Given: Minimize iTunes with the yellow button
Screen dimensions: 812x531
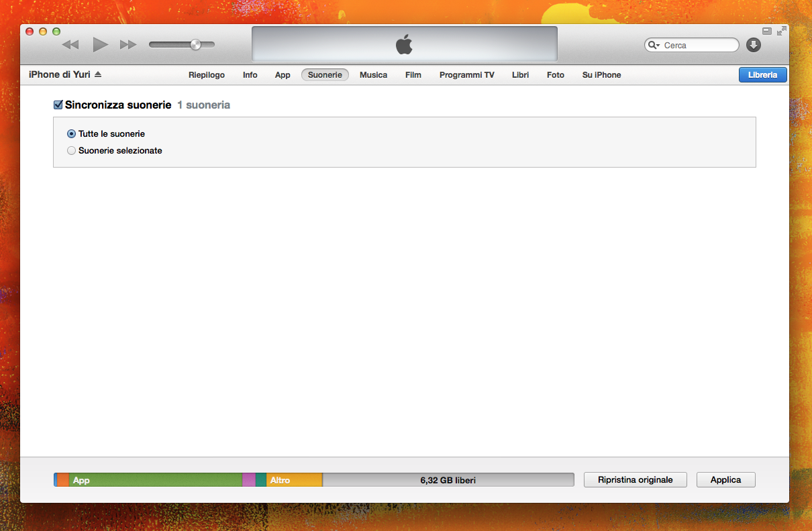Looking at the screenshot, I should [x=43, y=31].
